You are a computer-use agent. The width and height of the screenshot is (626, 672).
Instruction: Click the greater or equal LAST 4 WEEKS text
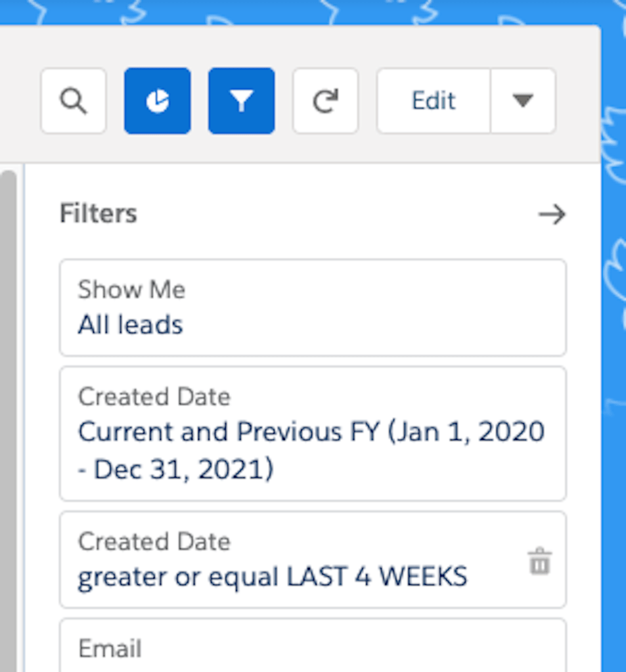point(272,577)
